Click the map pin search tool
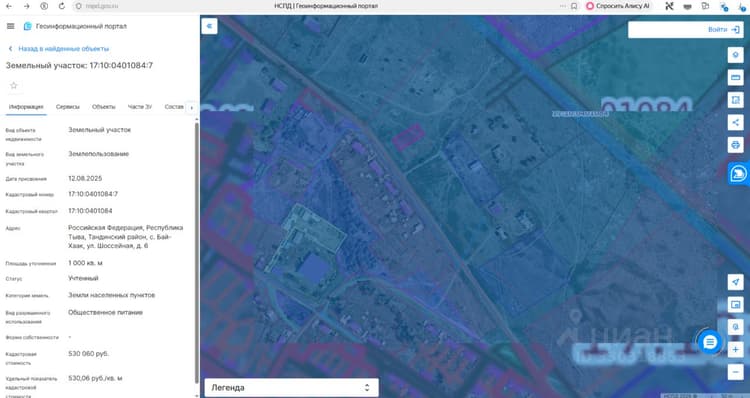Viewport: 750px width, 398px height. pos(736,327)
